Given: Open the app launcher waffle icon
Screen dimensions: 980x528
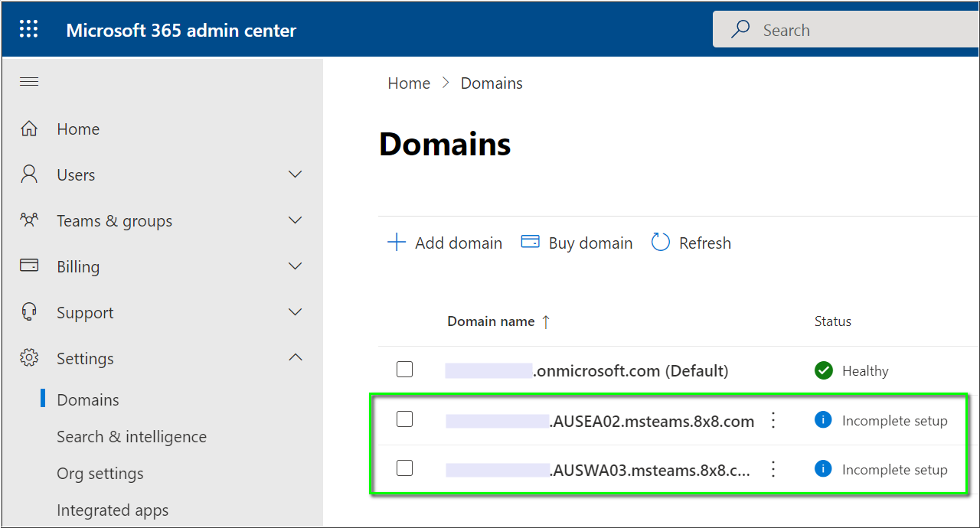Looking at the screenshot, I should 28,30.
